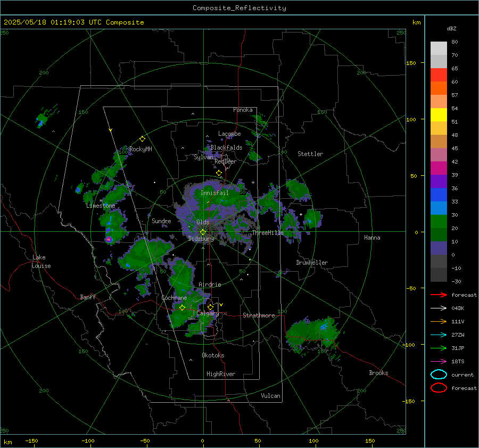The height and width of the screenshot is (448, 479).
Task: Click the yellow diamond marker near RockyMH
Action: pos(142,139)
